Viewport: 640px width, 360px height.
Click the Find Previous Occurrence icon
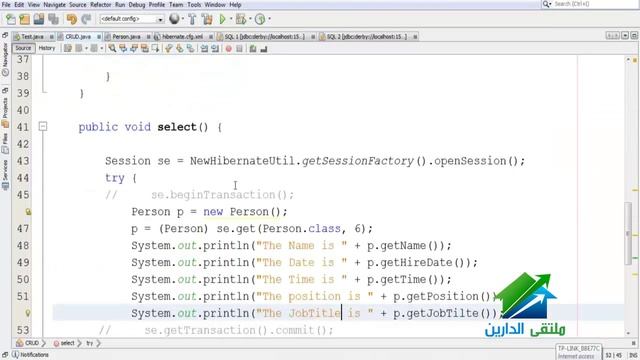click(123, 49)
